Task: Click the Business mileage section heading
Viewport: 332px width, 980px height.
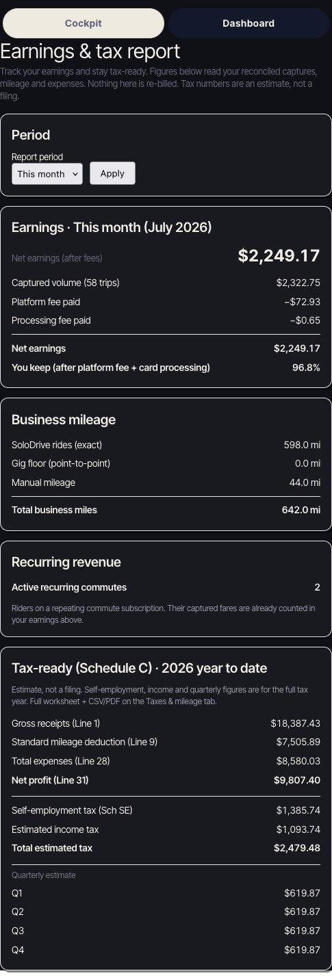Action: click(x=64, y=420)
